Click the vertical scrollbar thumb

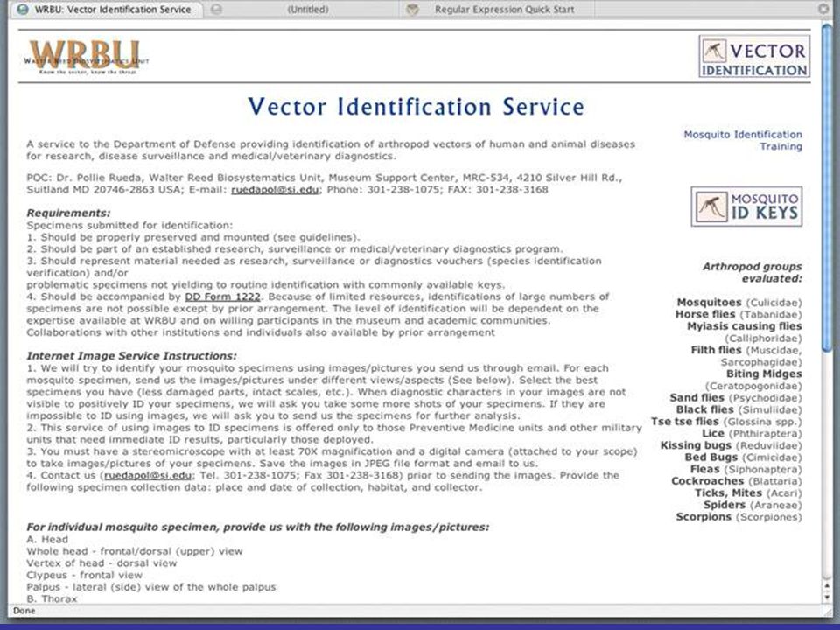click(x=828, y=189)
